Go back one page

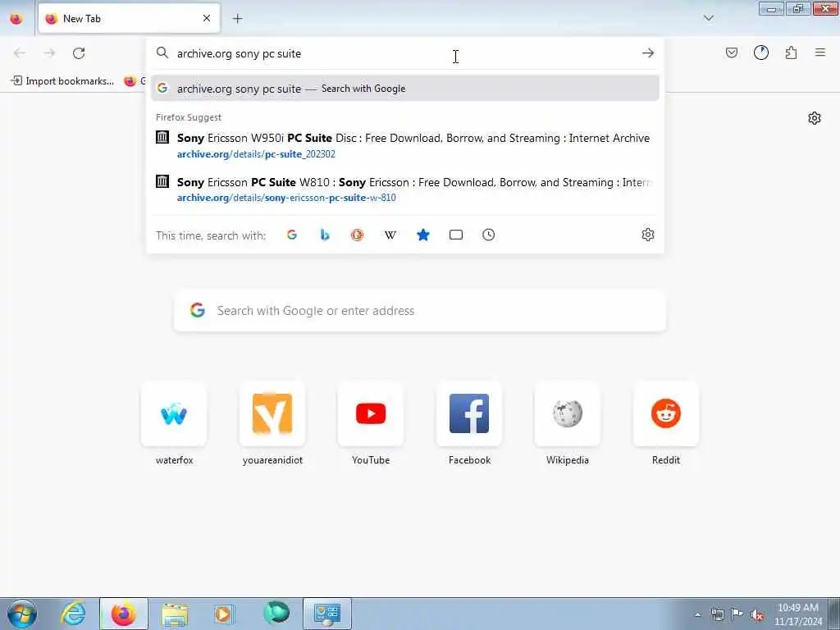pos(20,53)
